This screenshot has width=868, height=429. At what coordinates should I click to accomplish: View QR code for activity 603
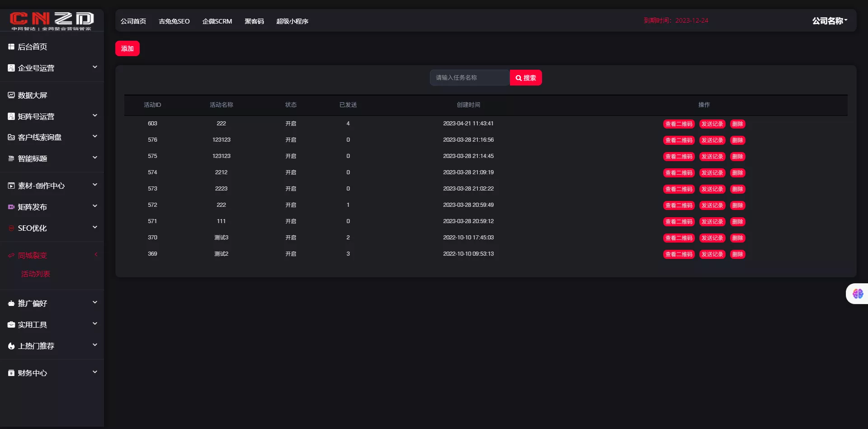click(679, 124)
